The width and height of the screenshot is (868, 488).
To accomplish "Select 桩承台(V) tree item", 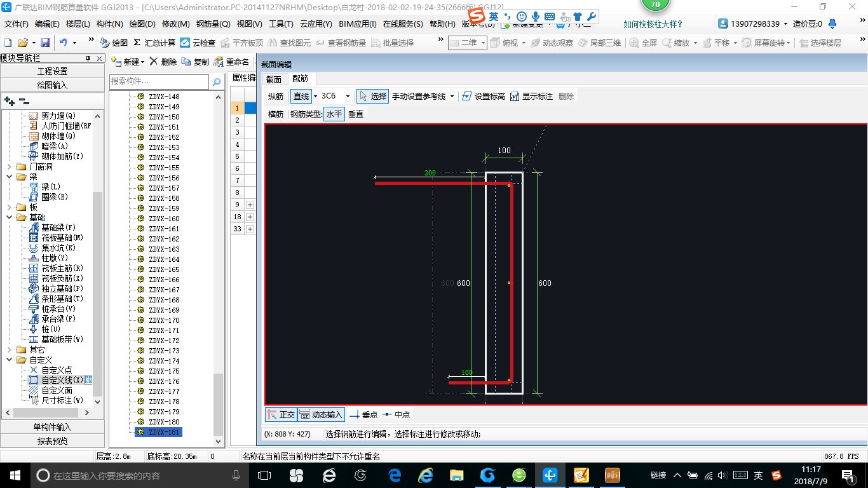I will pyautogui.click(x=52, y=309).
